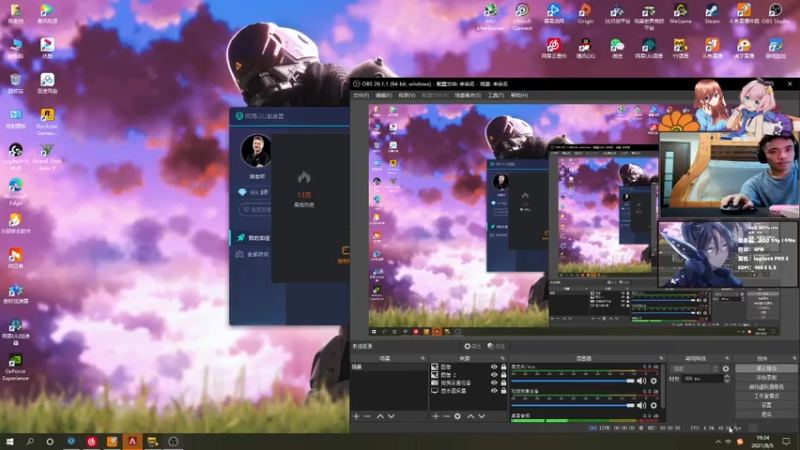Image resolution: width=800 pixels, height=450 pixels.
Task: Toggle lock on the display capture source
Action: [504, 390]
